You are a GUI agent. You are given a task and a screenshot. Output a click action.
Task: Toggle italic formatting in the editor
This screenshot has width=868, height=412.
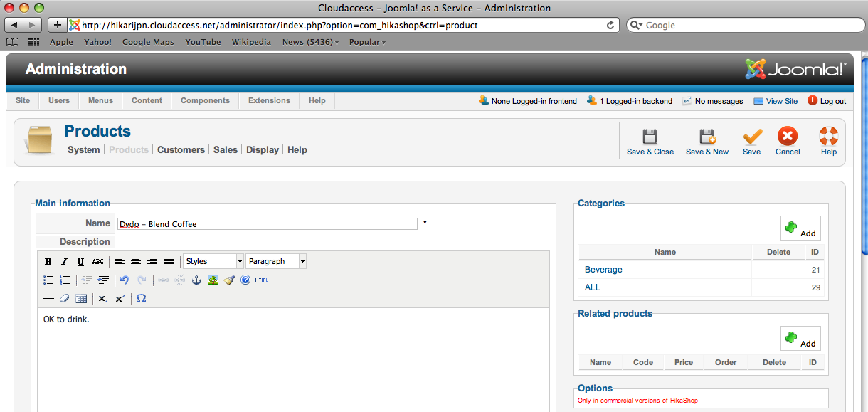(65, 261)
